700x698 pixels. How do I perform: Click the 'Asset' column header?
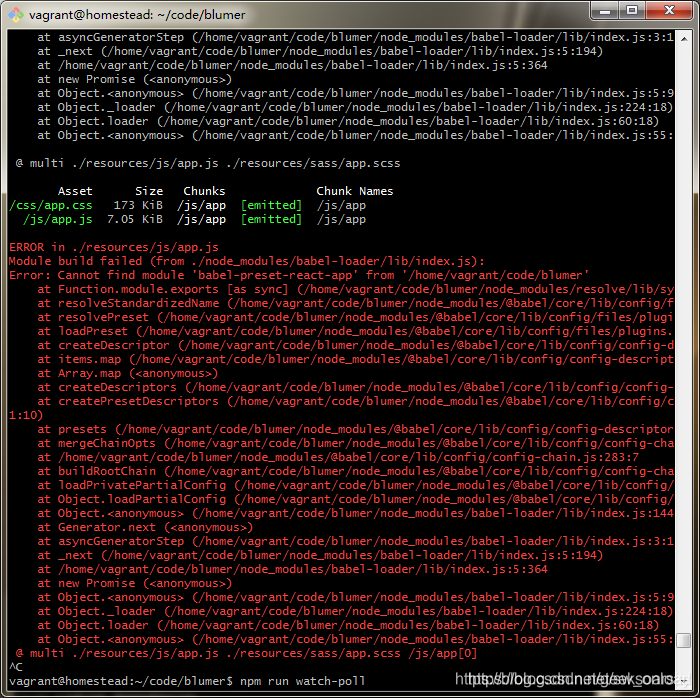(x=75, y=191)
